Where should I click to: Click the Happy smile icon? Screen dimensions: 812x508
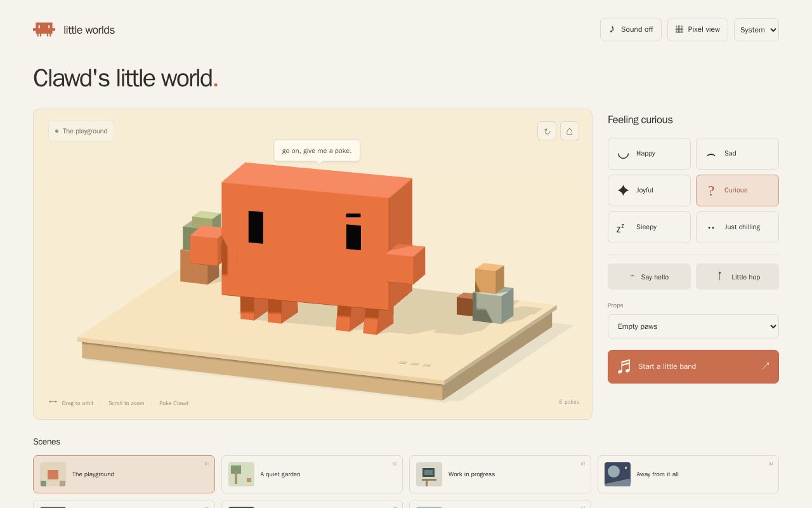pyautogui.click(x=623, y=154)
